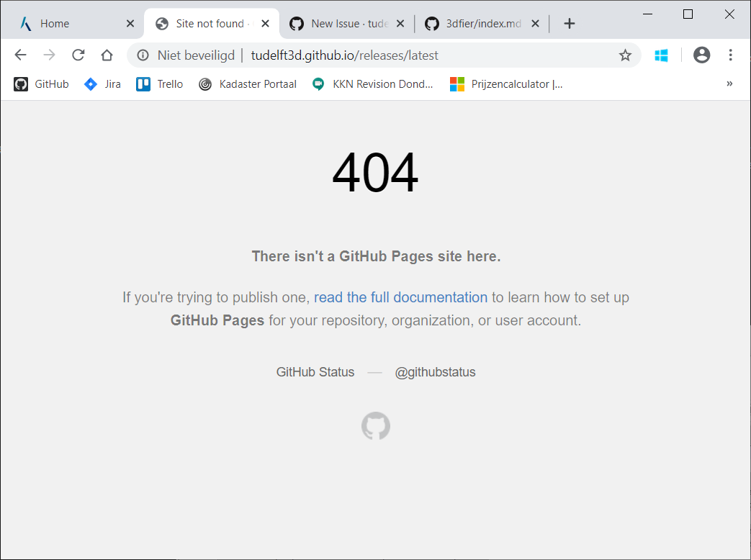The width and height of the screenshot is (751, 560).
Task: Open the Chrome three-dot menu
Action: (x=730, y=55)
